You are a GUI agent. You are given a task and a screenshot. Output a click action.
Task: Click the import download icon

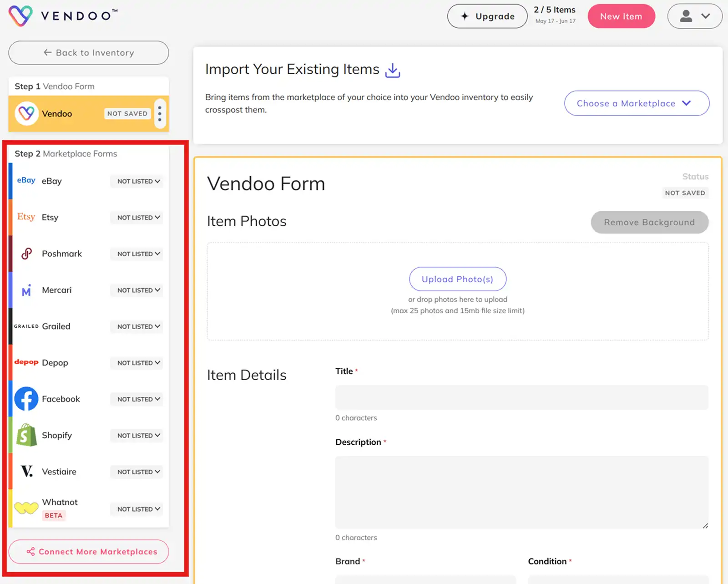(x=393, y=70)
